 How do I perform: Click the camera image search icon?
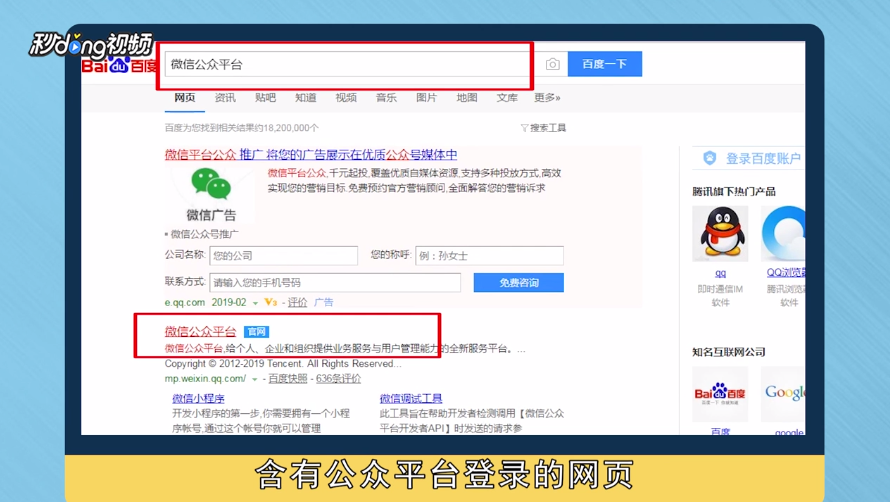tap(552, 64)
